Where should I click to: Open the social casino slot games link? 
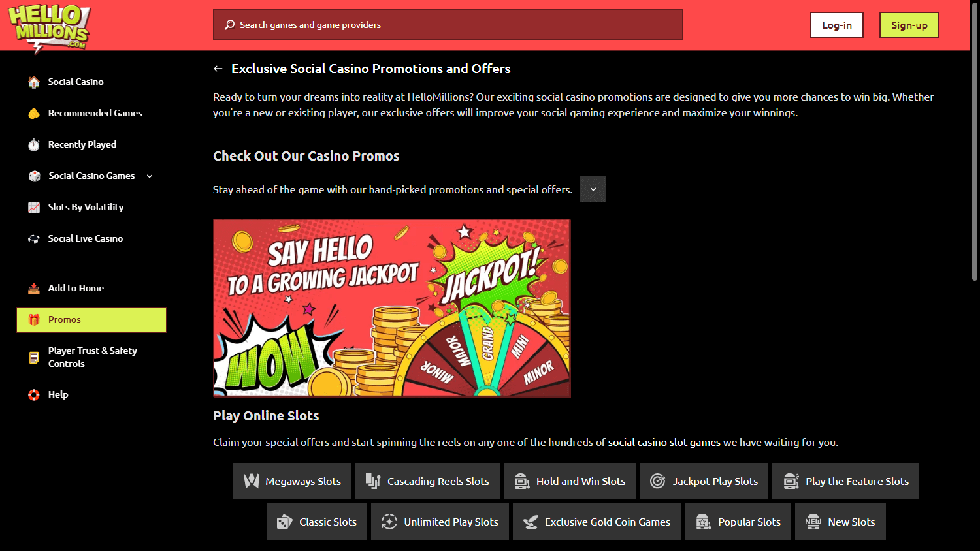664,442
